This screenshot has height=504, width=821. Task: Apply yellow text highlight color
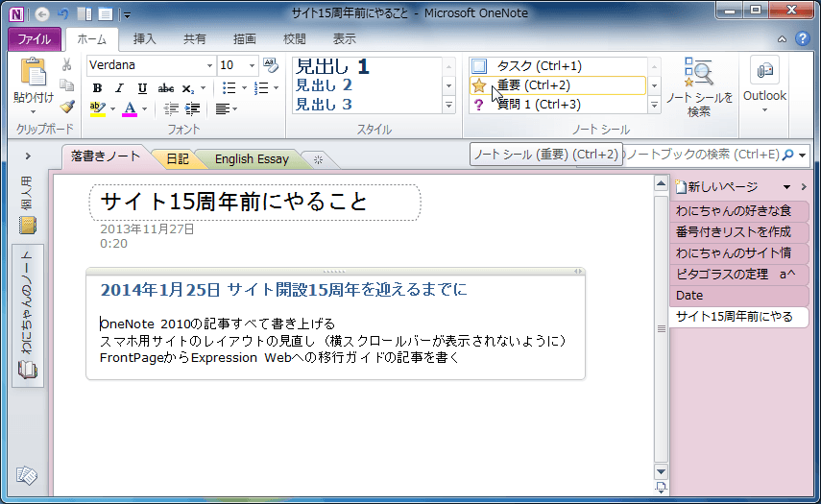tap(97, 108)
